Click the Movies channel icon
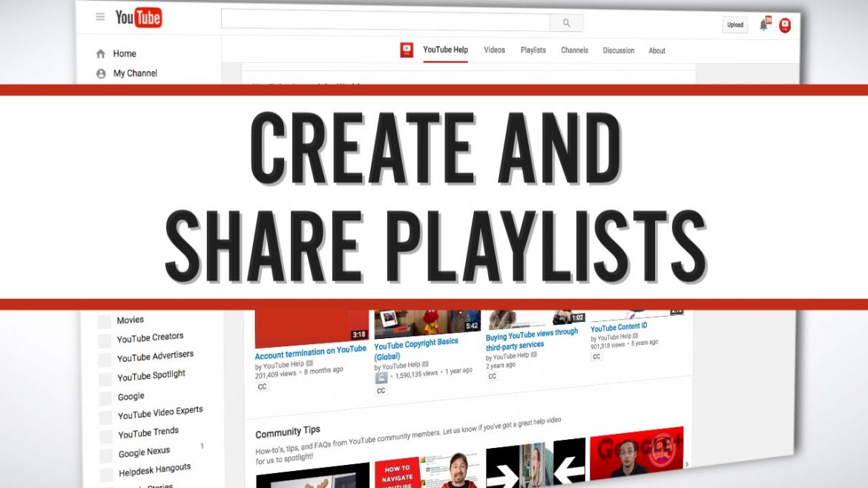This screenshot has height=488, width=868. (x=104, y=321)
